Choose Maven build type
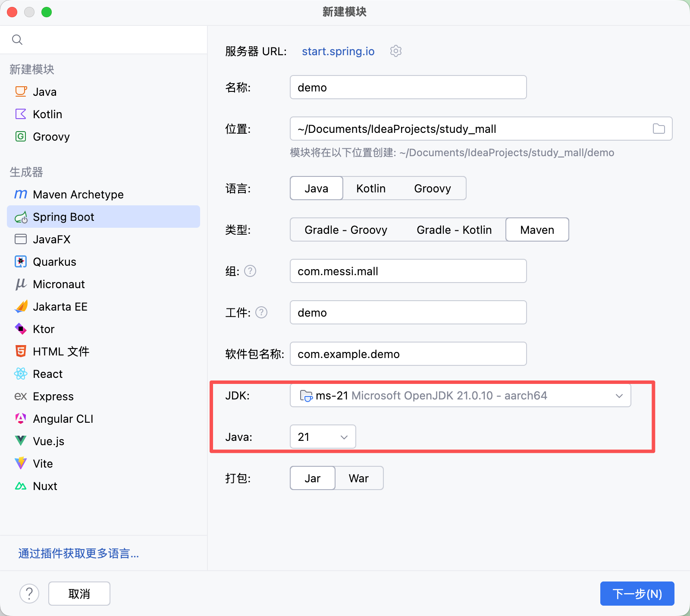The image size is (690, 616). tap(537, 229)
